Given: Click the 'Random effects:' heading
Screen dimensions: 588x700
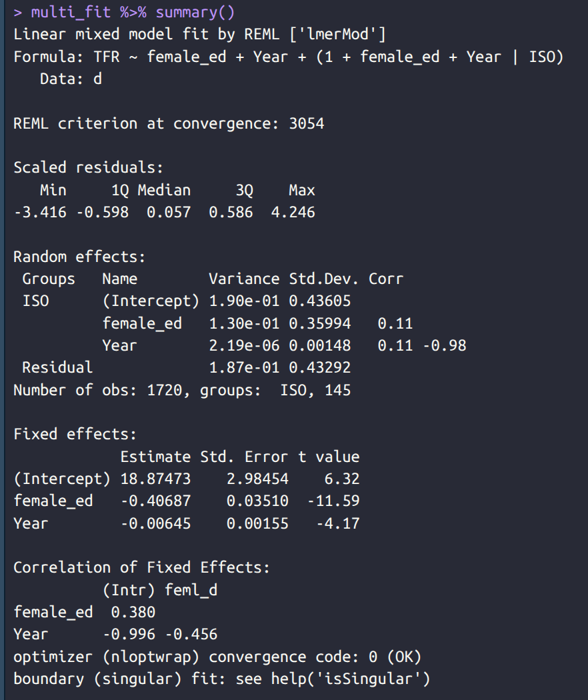Looking at the screenshot, I should pyautogui.click(x=79, y=257).
